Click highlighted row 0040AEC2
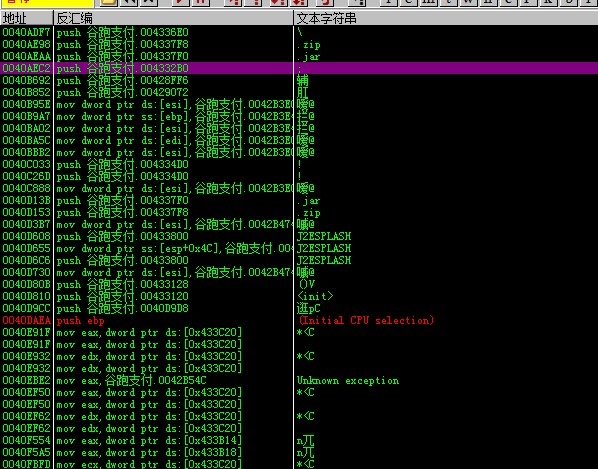Viewport: 598px width, 469px height. (299, 68)
